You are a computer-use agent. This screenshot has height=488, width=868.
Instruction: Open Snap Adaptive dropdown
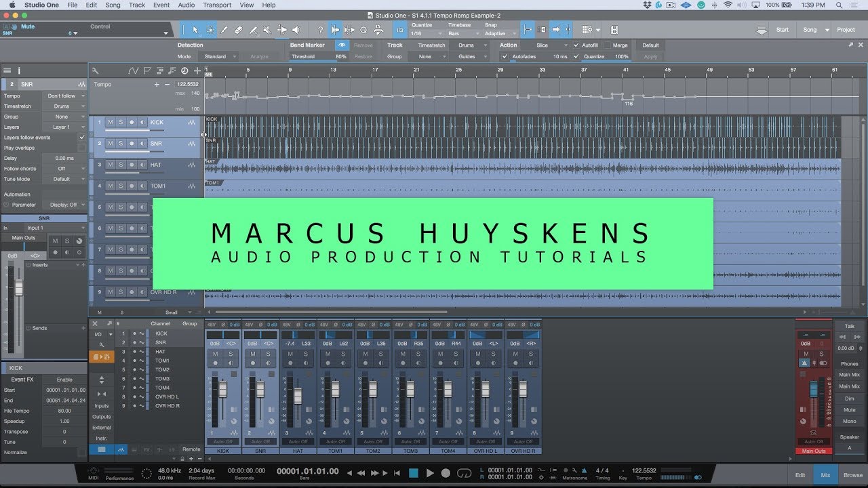click(x=498, y=33)
